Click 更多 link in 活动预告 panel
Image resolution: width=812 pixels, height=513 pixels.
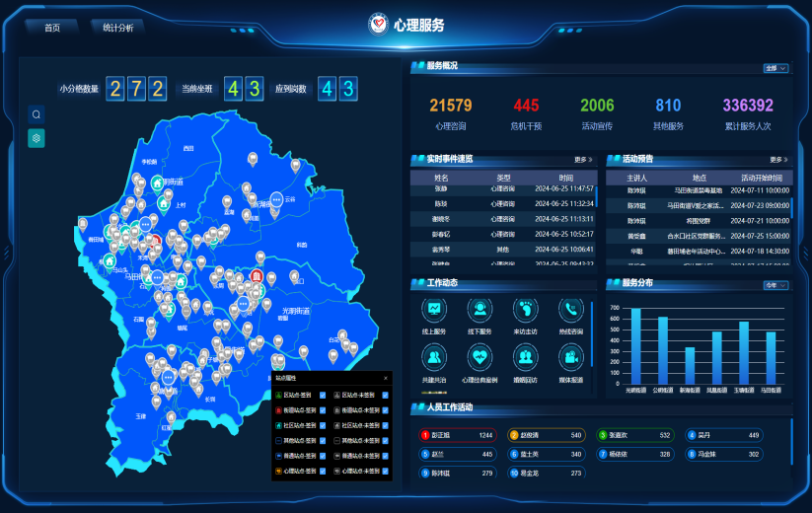pos(778,159)
